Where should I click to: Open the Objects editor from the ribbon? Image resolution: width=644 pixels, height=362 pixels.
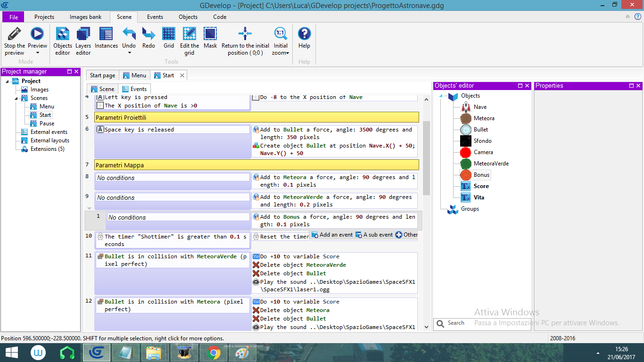63,41
